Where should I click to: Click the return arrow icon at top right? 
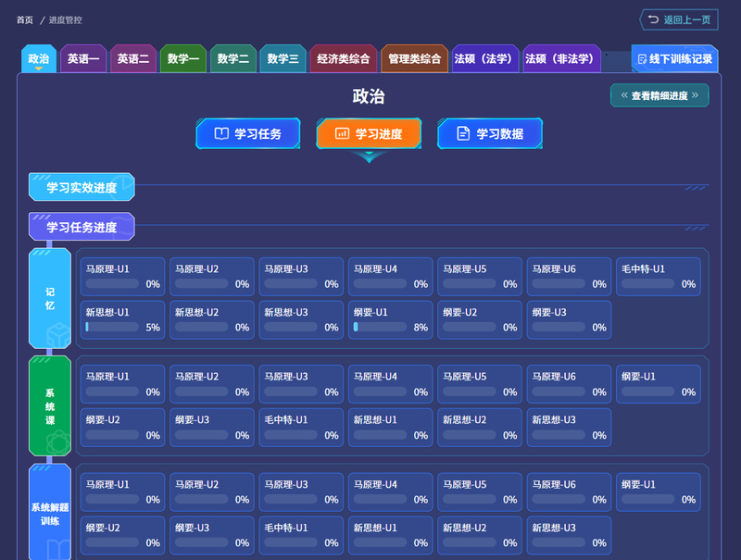pyautogui.click(x=653, y=19)
